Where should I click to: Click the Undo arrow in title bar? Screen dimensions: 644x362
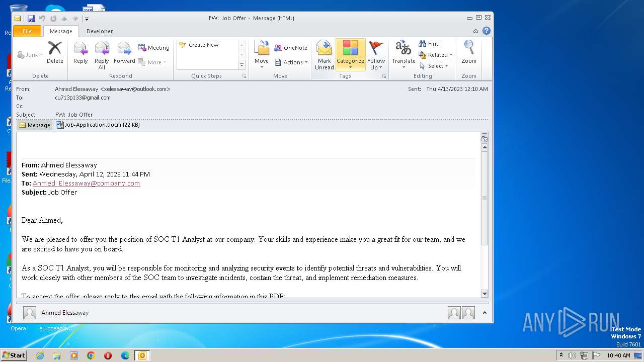tap(42, 19)
